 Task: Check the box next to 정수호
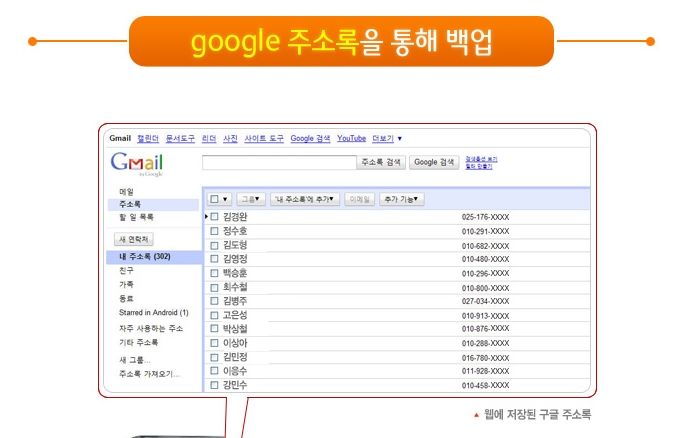(215, 231)
